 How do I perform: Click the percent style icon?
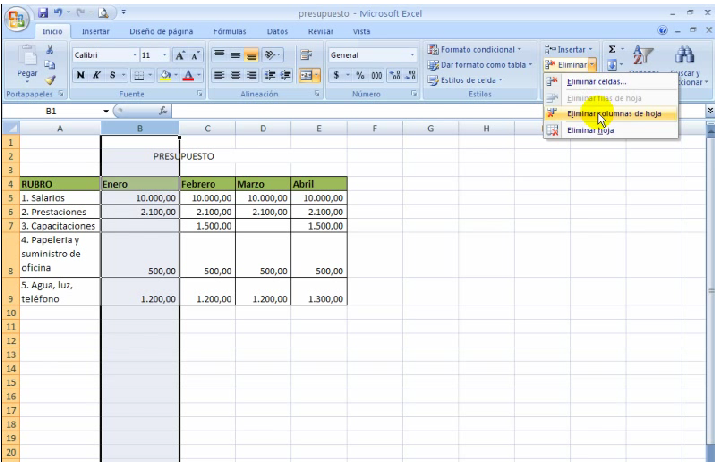tap(358, 75)
